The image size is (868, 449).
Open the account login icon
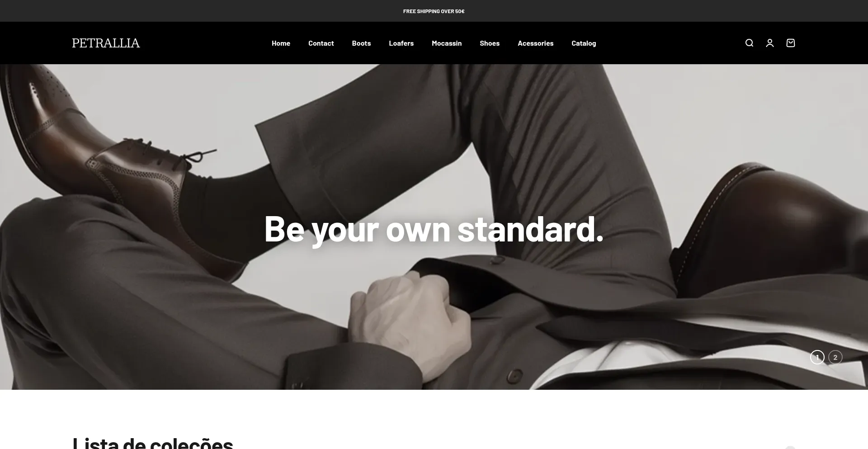(x=770, y=43)
